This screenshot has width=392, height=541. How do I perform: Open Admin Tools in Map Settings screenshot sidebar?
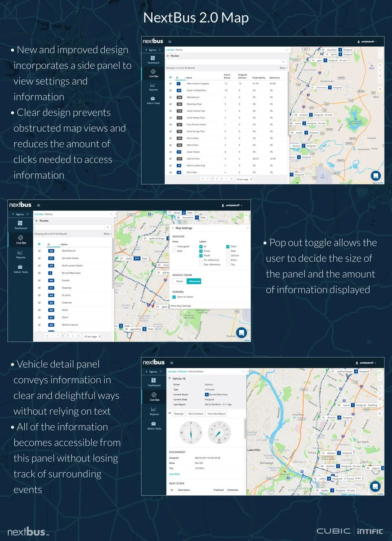tap(21, 269)
